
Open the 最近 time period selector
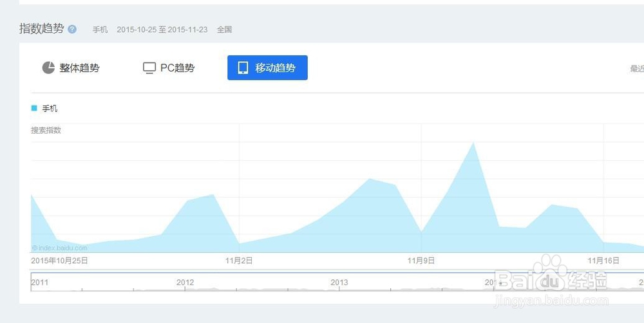point(637,69)
